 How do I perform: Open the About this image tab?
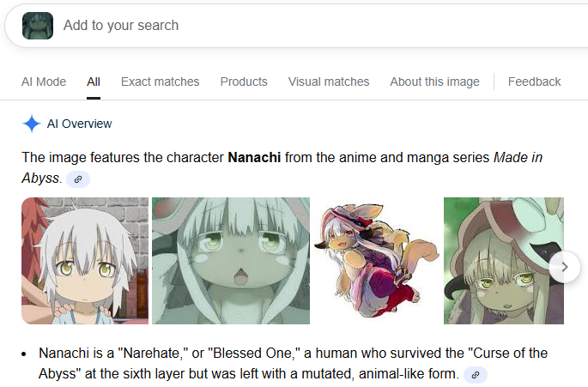tap(434, 82)
